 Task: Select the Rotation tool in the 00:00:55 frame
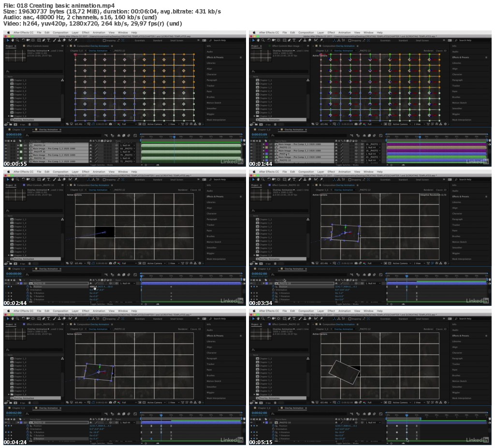coord(23,41)
